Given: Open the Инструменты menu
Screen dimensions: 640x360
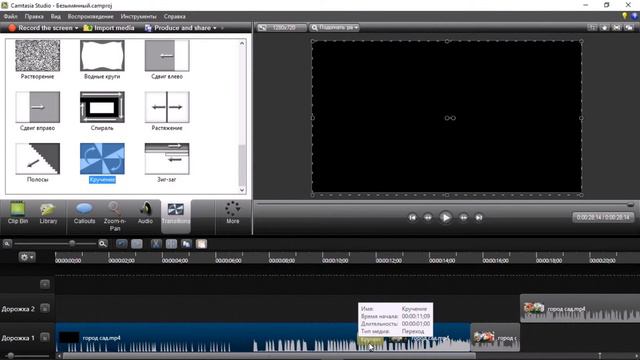Looking at the screenshot, I should (138, 16).
